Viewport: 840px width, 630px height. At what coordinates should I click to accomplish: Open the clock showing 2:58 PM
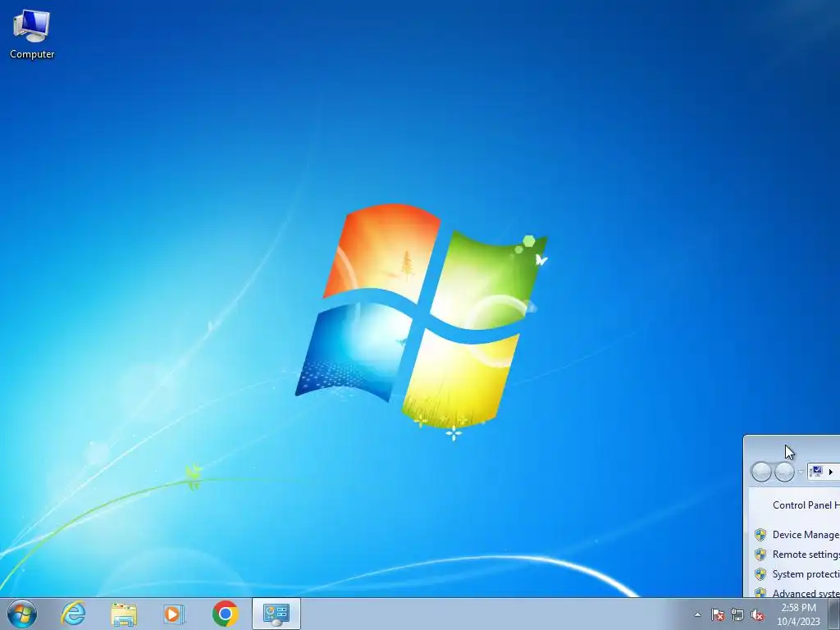798,614
